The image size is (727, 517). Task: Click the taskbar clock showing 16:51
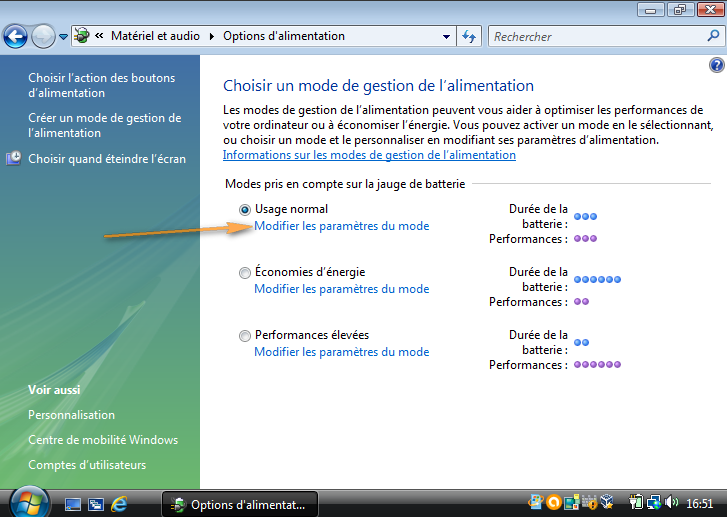point(699,504)
